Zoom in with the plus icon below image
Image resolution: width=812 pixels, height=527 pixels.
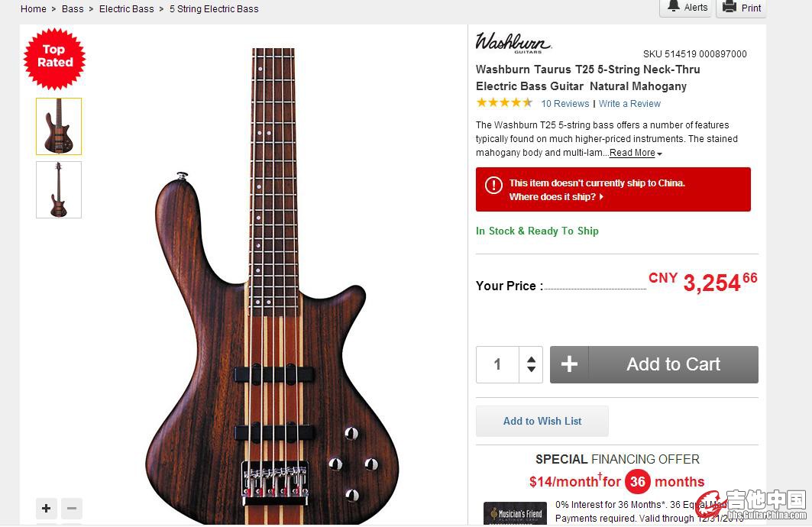[x=46, y=509]
